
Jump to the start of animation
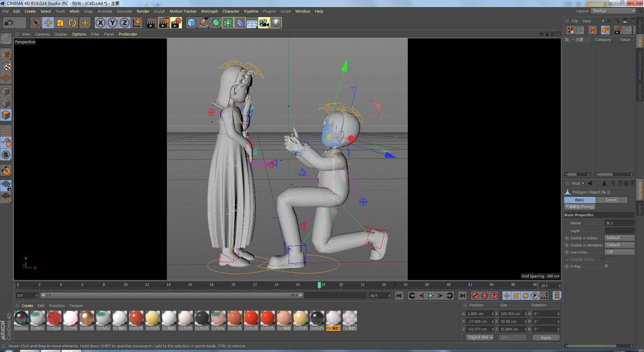click(399, 296)
